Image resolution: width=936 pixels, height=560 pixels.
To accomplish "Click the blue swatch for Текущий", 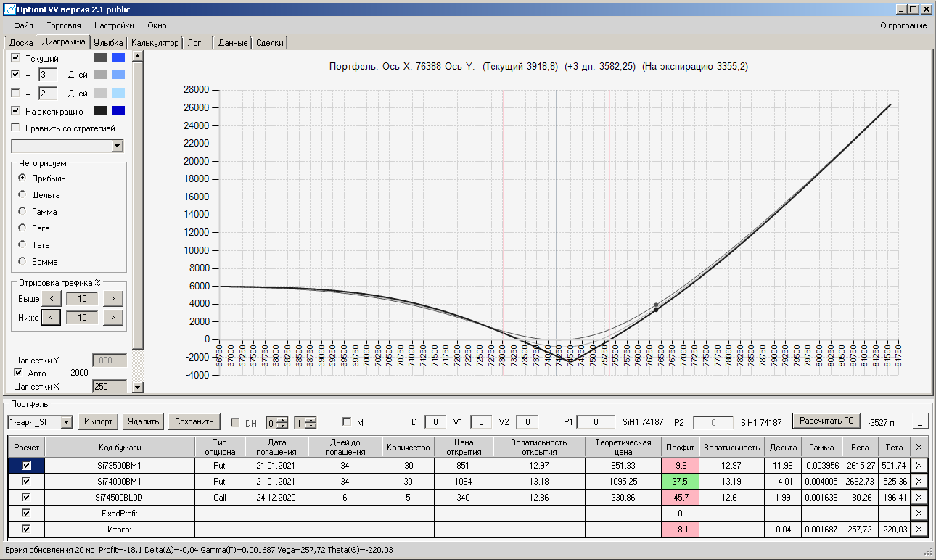I will coord(118,57).
